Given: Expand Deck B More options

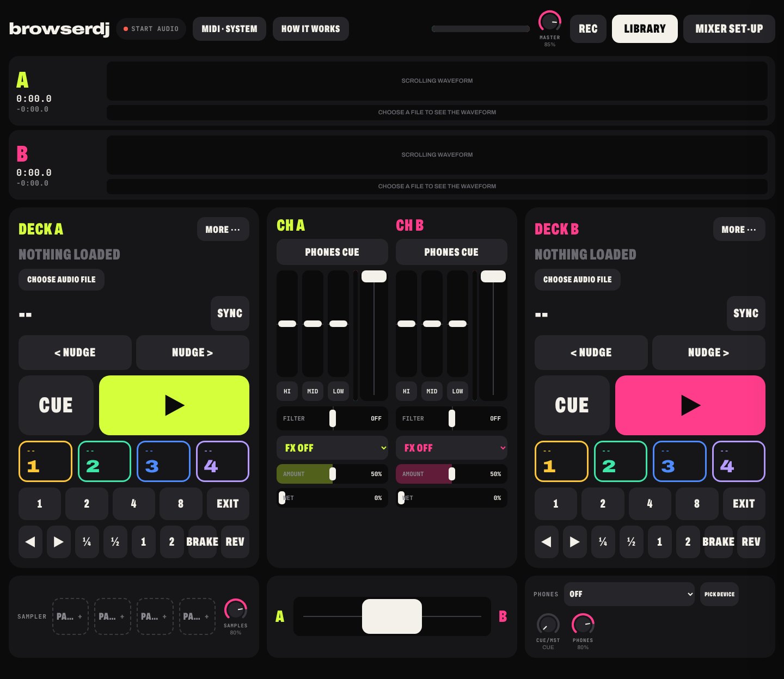Looking at the screenshot, I should click(x=739, y=230).
